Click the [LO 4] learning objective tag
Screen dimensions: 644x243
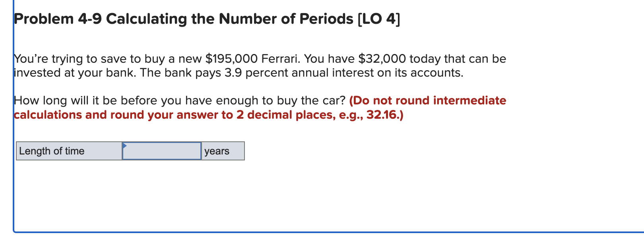(x=378, y=18)
